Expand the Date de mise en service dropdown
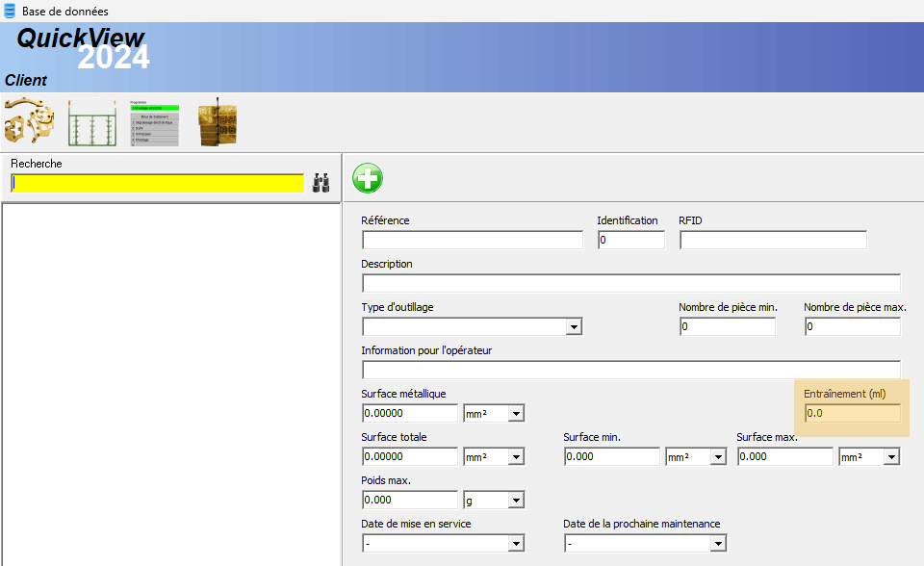Screen dimensions: 924x566 pos(516,544)
